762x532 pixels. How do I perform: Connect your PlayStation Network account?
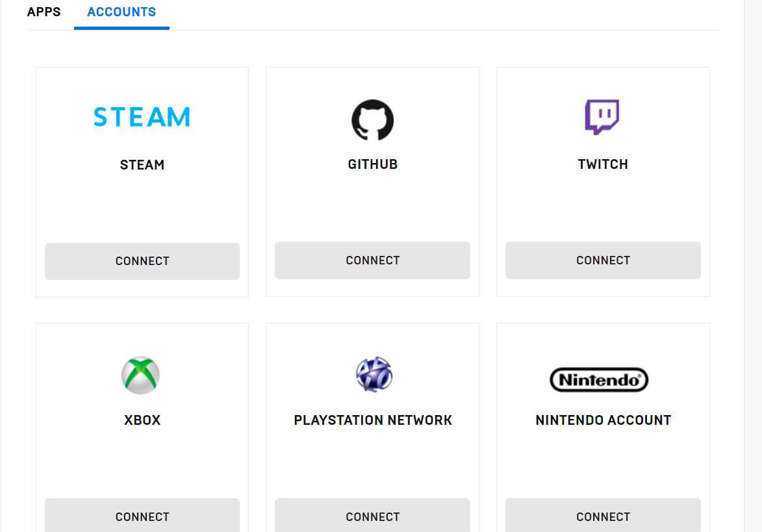[373, 515]
